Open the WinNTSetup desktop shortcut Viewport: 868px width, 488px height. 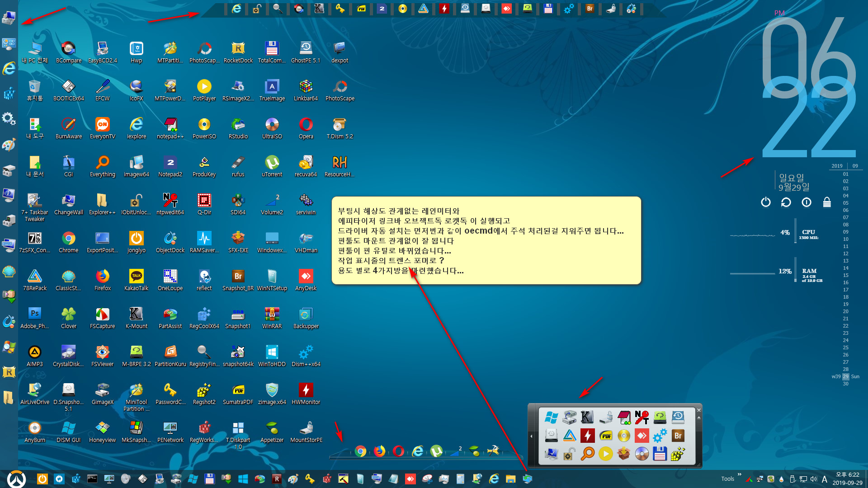click(272, 280)
